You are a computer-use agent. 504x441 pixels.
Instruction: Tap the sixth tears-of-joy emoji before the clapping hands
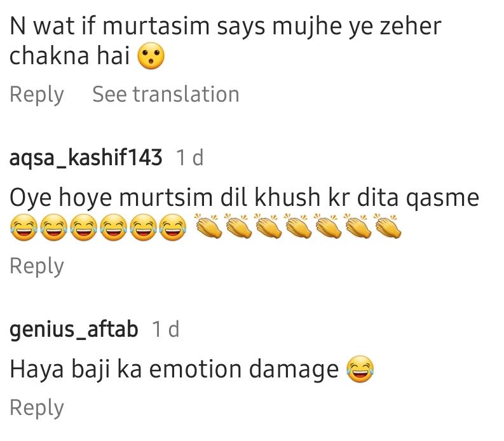tap(173, 227)
